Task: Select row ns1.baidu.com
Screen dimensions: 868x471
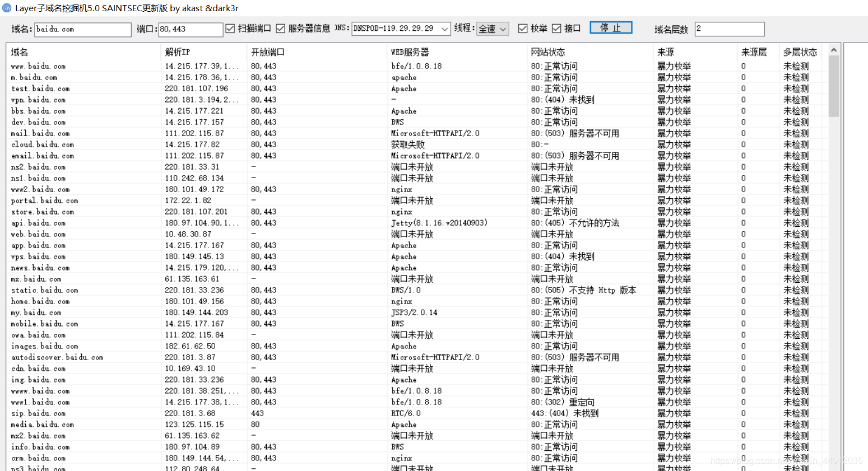Action: click(417, 178)
